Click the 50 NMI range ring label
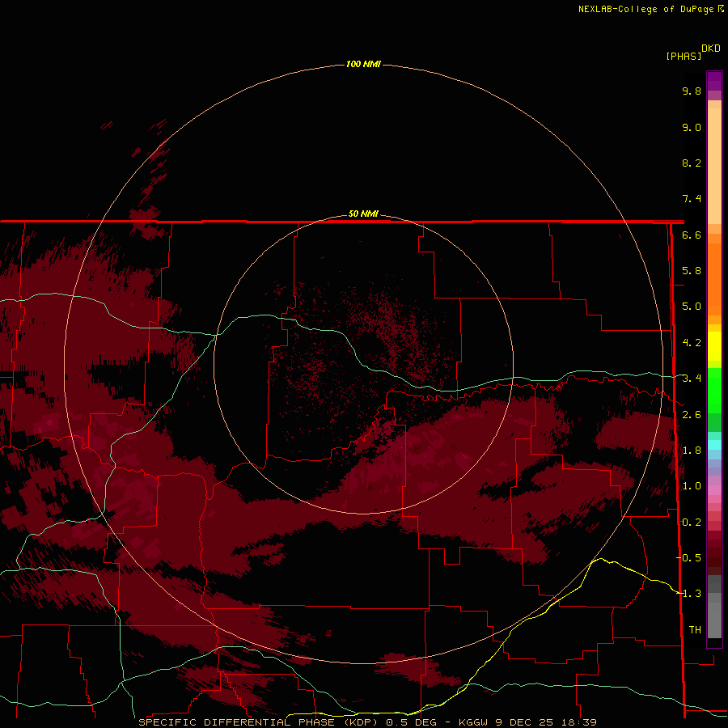 pos(363,214)
